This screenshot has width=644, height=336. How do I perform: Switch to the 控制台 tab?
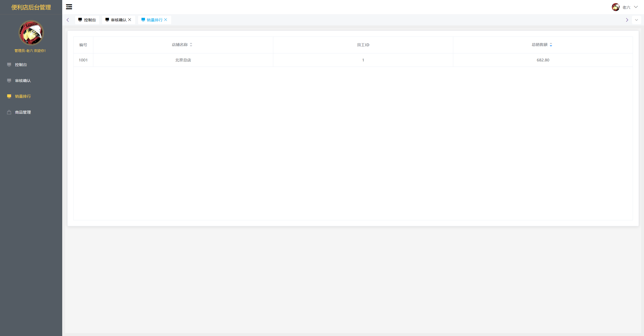pyautogui.click(x=87, y=20)
